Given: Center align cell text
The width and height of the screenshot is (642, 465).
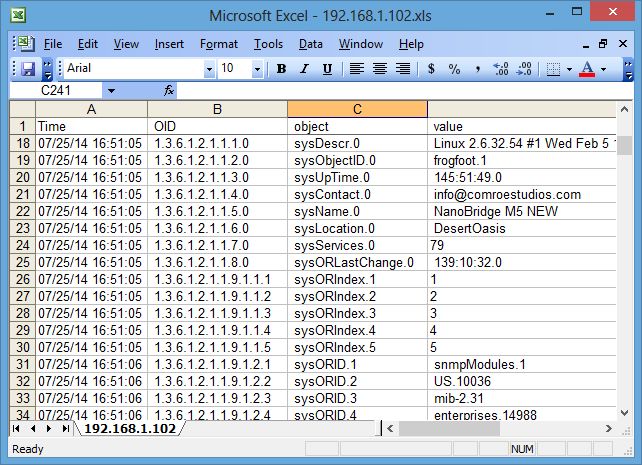Looking at the screenshot, I should point(380,69).
